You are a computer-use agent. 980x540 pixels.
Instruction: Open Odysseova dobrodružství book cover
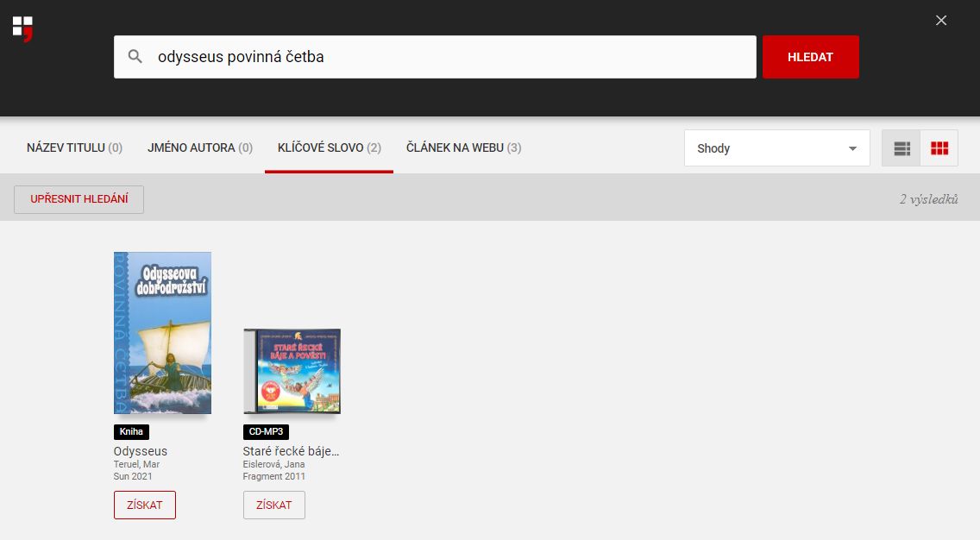[162, 333]
